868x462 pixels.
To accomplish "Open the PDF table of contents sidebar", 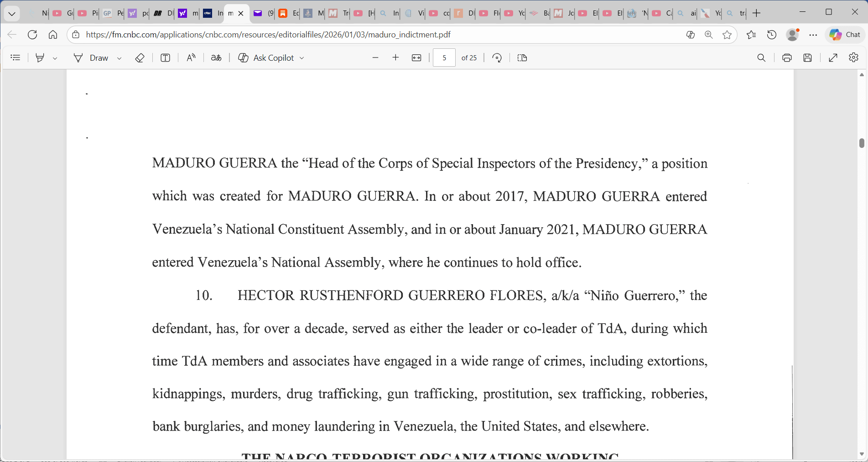I will pos(16,58).
